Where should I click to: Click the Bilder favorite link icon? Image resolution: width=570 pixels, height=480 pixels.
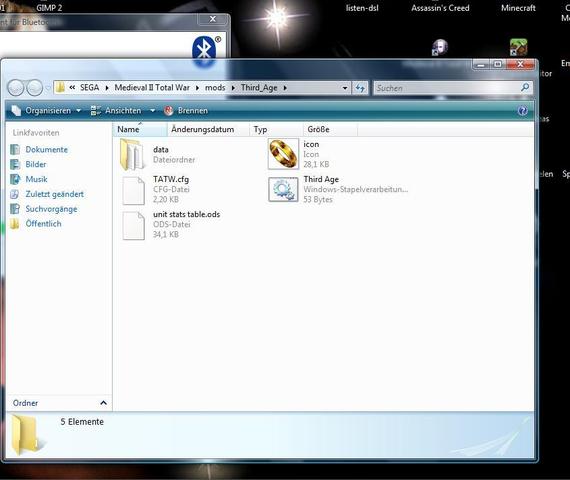(x=15, y=164)
